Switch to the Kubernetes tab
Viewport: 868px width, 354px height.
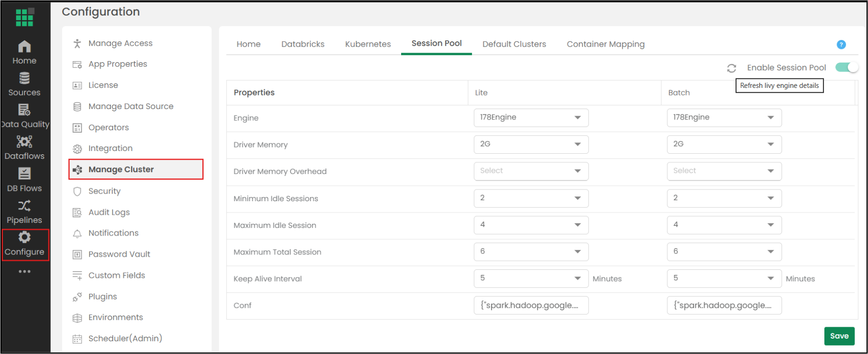368,44
